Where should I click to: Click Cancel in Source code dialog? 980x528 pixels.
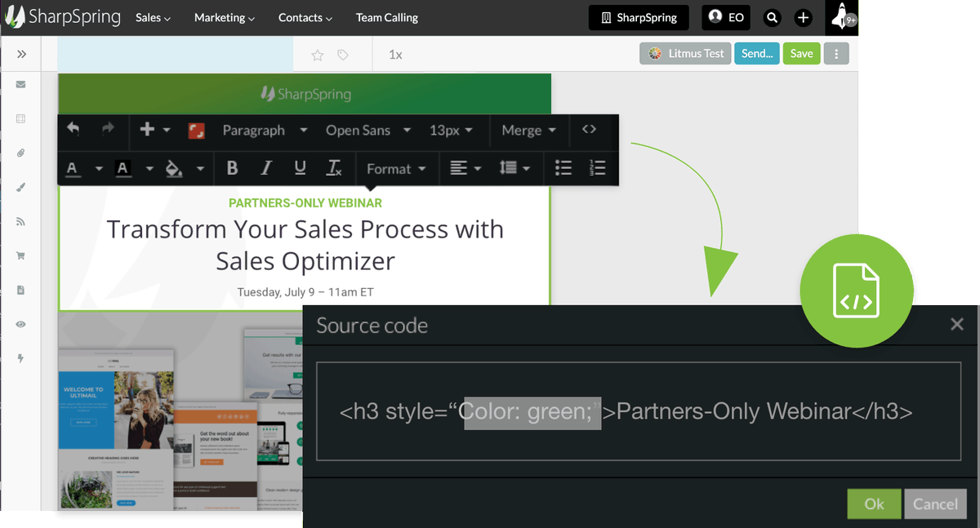[x=935, y=504]
